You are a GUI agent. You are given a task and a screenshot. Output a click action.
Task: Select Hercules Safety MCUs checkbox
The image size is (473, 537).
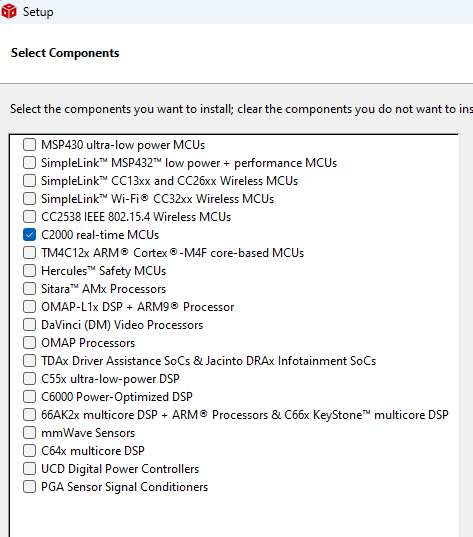tap(29, 271)
